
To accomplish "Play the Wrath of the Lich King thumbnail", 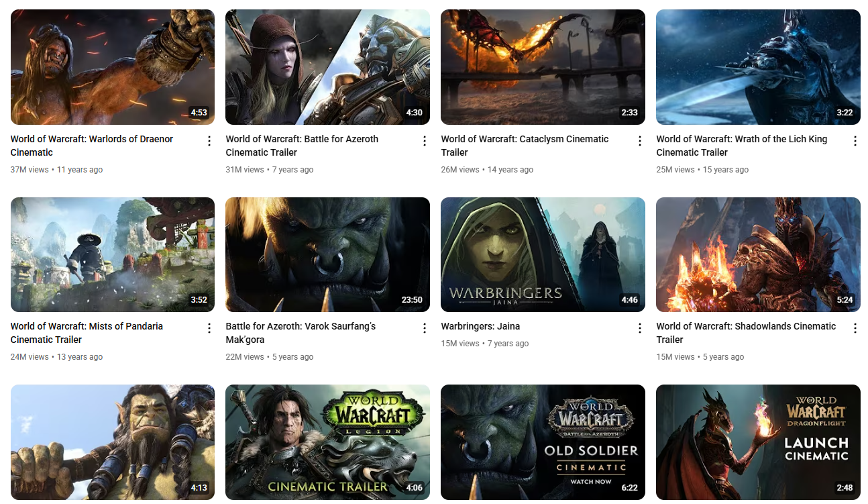I will [x=759, y=67].
